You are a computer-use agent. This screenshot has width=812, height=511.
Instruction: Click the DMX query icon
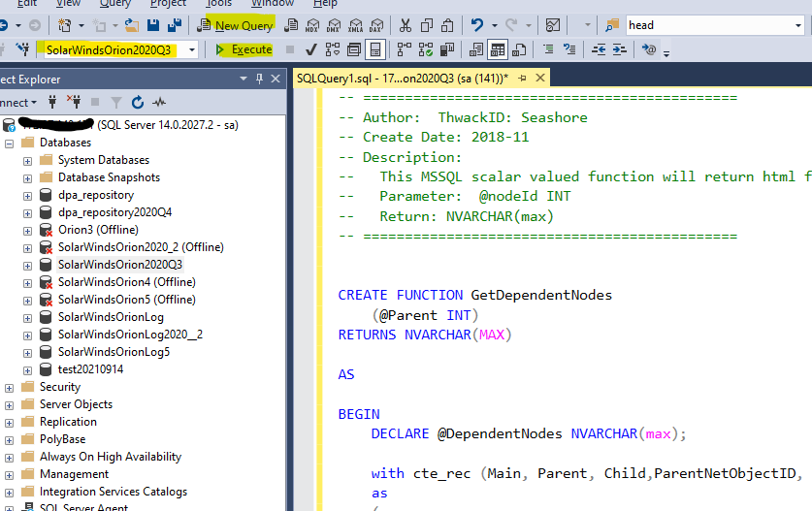(x=334, y=25)
